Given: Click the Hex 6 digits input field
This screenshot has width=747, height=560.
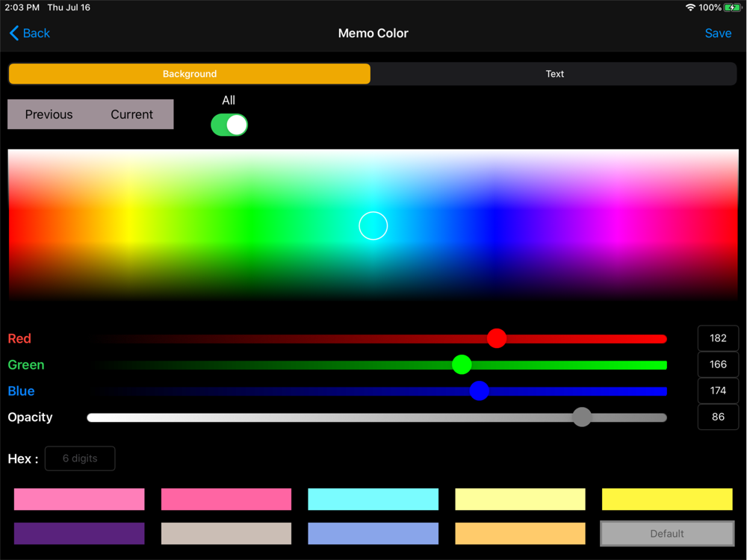Looking at the screenshot, I should coord(80,458).
